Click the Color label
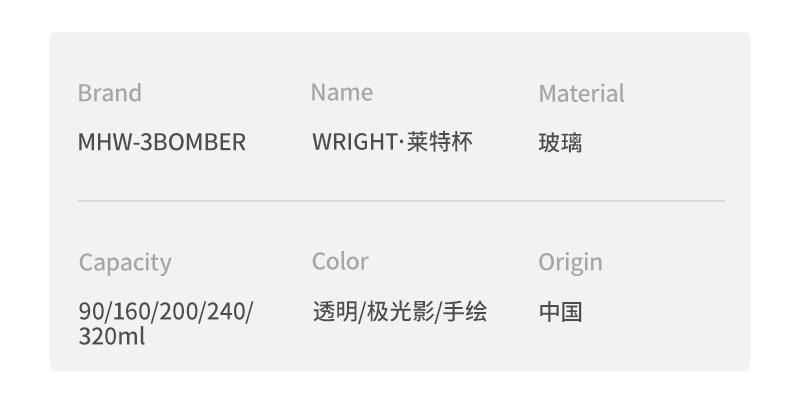Screen dimensions: 790x405 tap(340, 261)
